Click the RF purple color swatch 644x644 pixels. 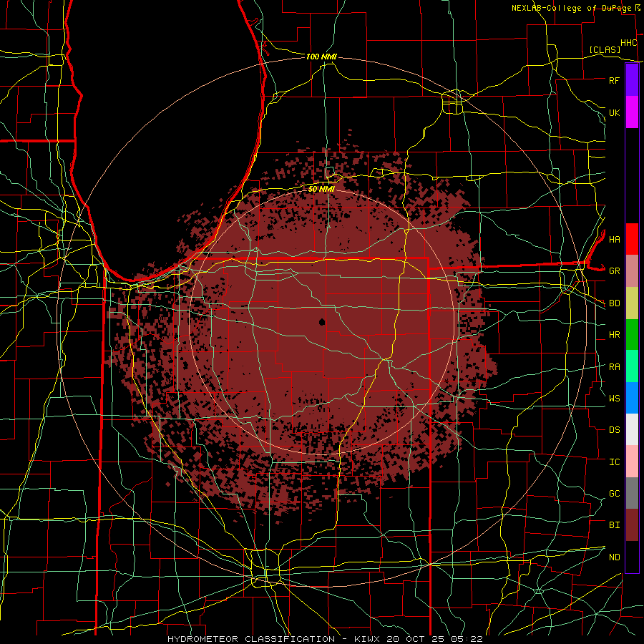tap(632, 80)
